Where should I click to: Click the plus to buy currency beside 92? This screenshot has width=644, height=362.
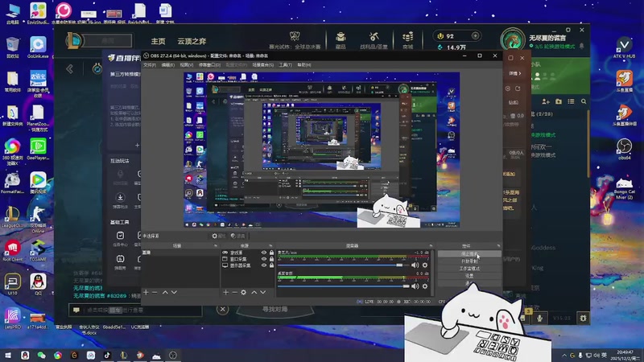tap(475, 35)
